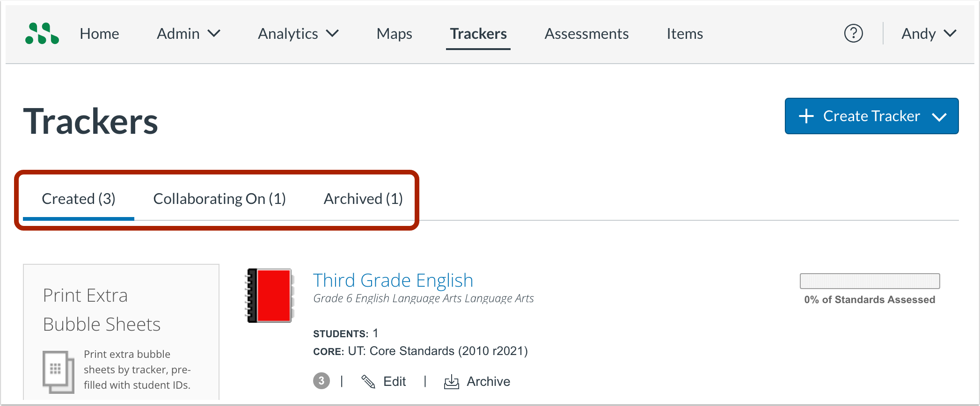Go to the Items page
Viewport: 980px width, 406px height.
(684, 33)
